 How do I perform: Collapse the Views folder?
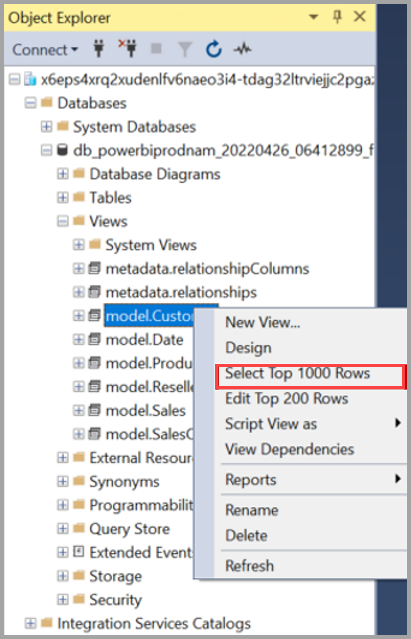point(62,221)
